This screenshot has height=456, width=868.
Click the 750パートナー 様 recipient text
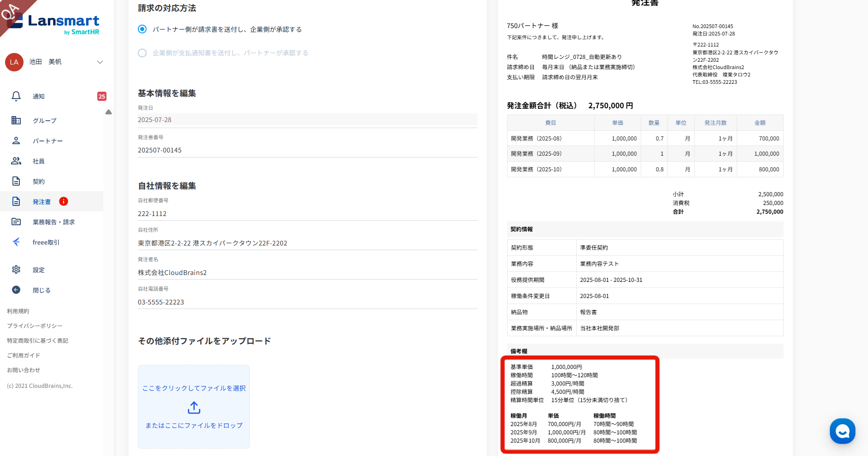(532, 26)
